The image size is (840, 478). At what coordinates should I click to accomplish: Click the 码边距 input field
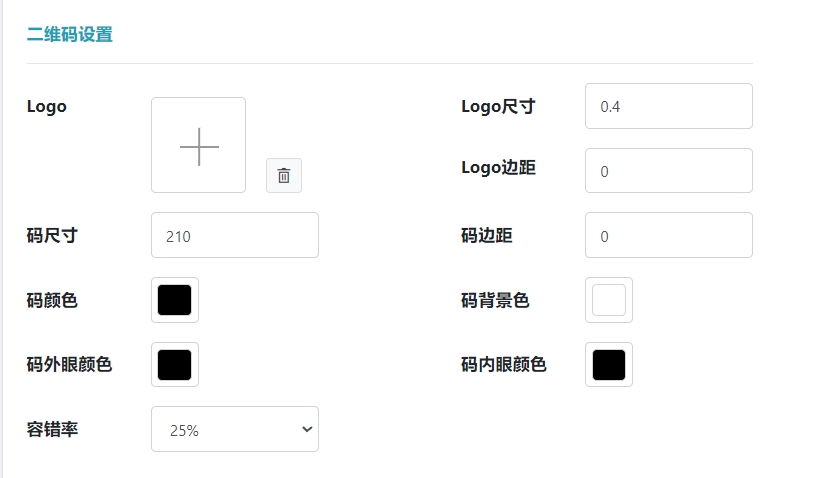pos(668,235)
